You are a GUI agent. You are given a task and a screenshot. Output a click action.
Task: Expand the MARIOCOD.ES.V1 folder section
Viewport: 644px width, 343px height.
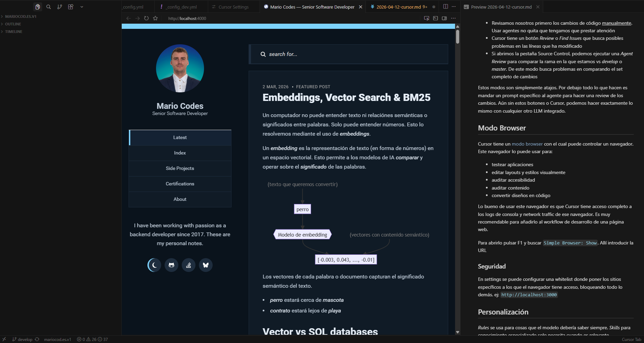point(21,16)
